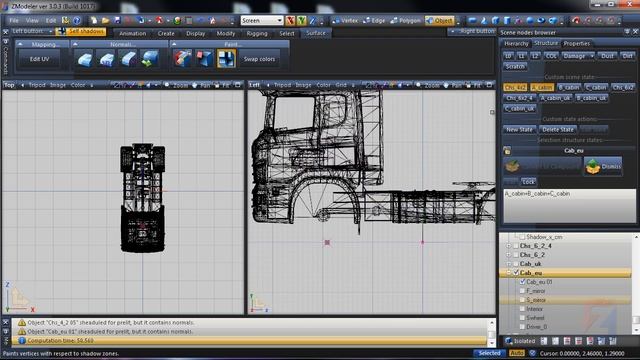Viewport: 640px width, 360px height.
Task: Switch to Vertex selection level
Action: pos(345,20)
